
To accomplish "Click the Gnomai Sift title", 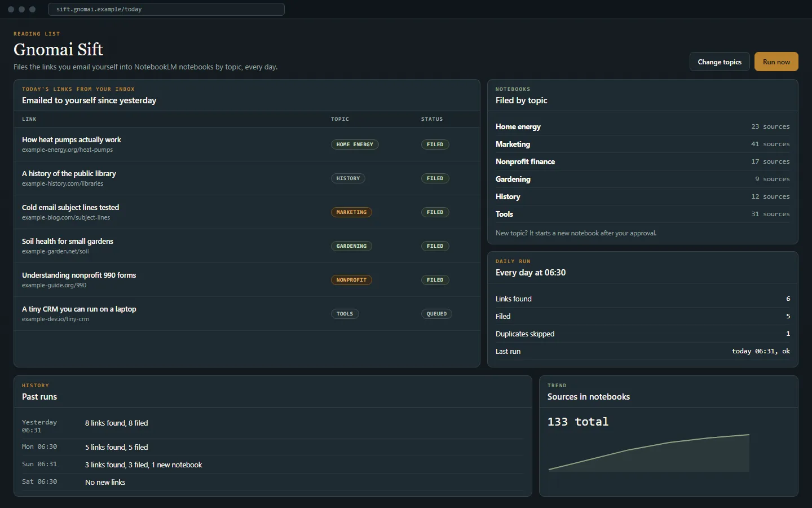I will click(x=58, y=50).
